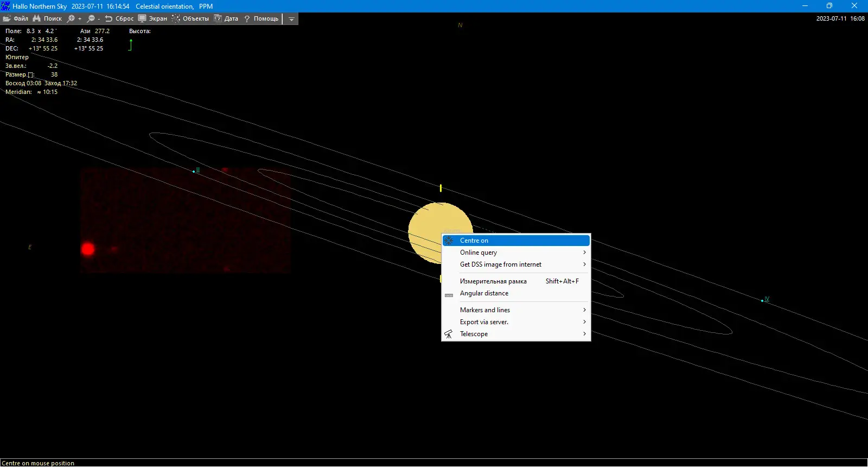Open the Telescope submenu

[516, 334]
